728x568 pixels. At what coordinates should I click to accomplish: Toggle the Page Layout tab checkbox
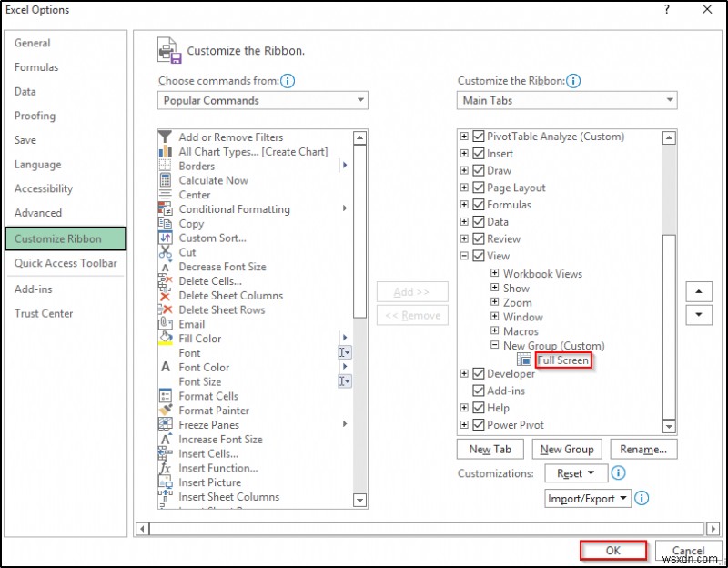pyautogui.click(x=479, y=188)
